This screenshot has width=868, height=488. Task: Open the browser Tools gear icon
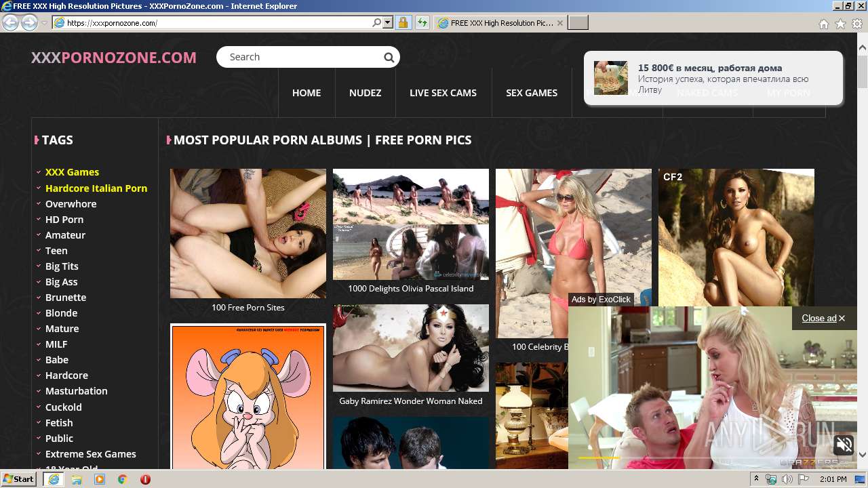857,24
